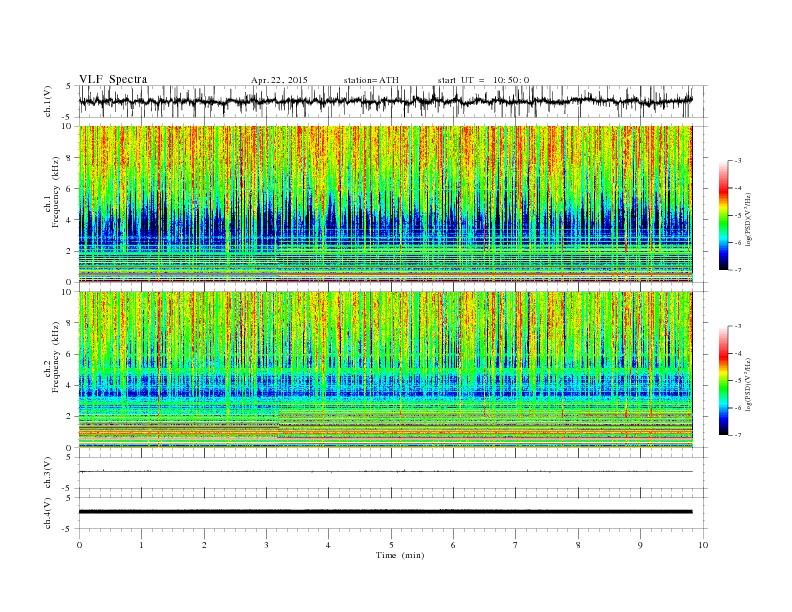This screenshot has height=612, width=792.
Task: Click time axis tick label "6"
Action: pyautogui.click(x=453, y=545)
